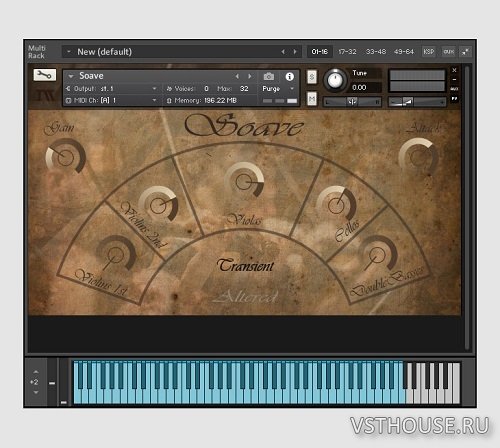
Task: Open the multi rack preset menu
Action: tap(69, 52)
